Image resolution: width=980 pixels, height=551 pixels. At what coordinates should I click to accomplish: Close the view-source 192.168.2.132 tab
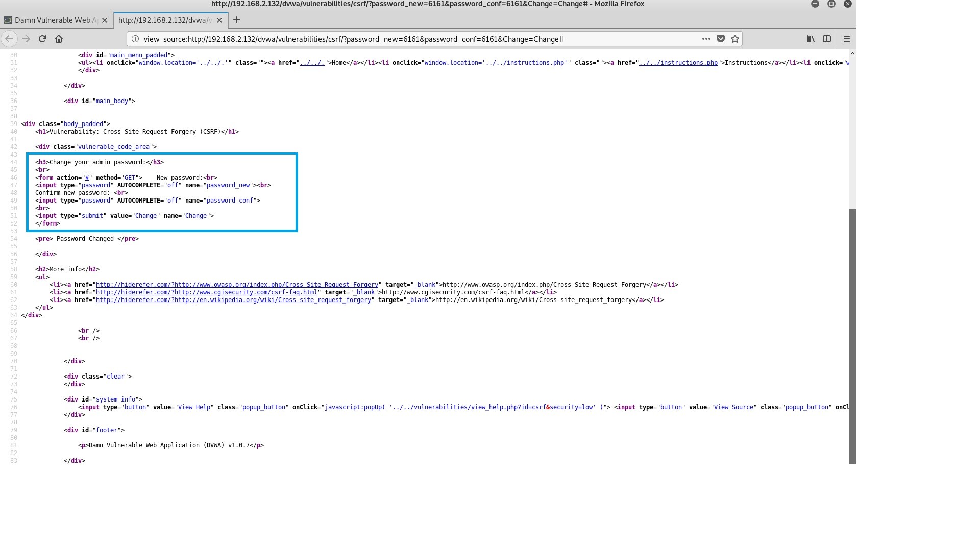pyautogui.click(x=219, y=20)
